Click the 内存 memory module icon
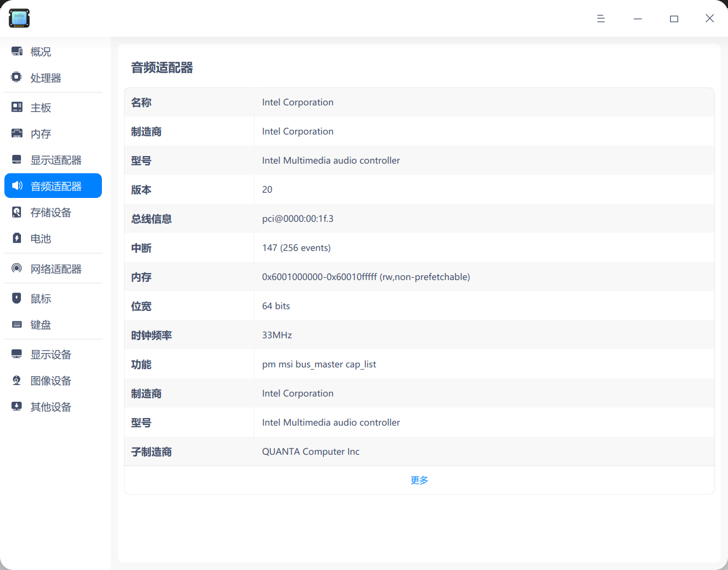The height and width of the screenshot is (570, 728). pyautogui.click(x=17, y=133)
